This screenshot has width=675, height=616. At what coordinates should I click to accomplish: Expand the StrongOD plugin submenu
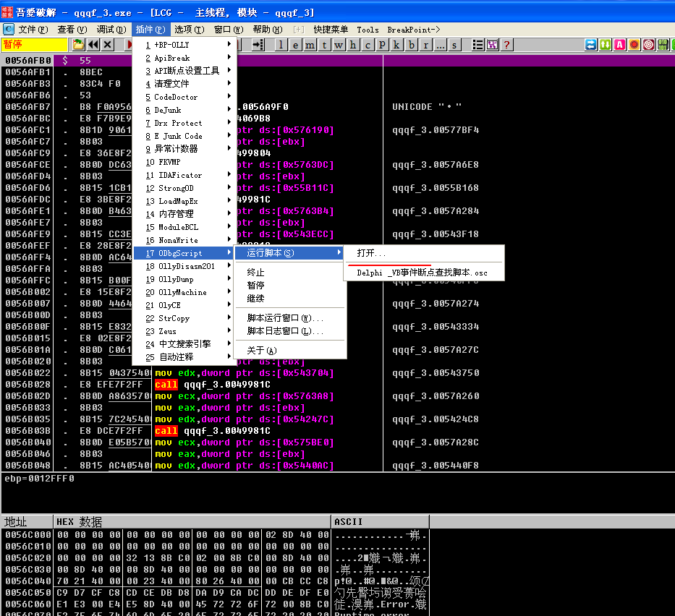pyautogui.click(x=184, y=188)
